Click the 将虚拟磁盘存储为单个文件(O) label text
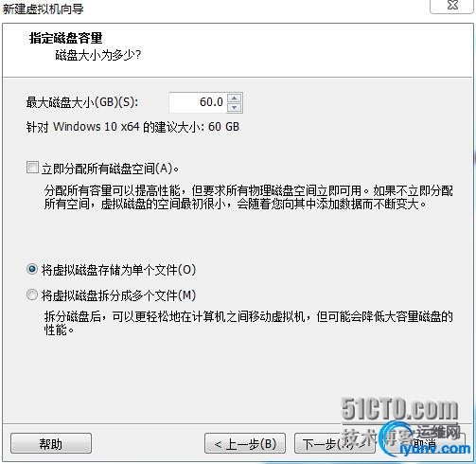The image size is (476, 464). click(118, 270)
